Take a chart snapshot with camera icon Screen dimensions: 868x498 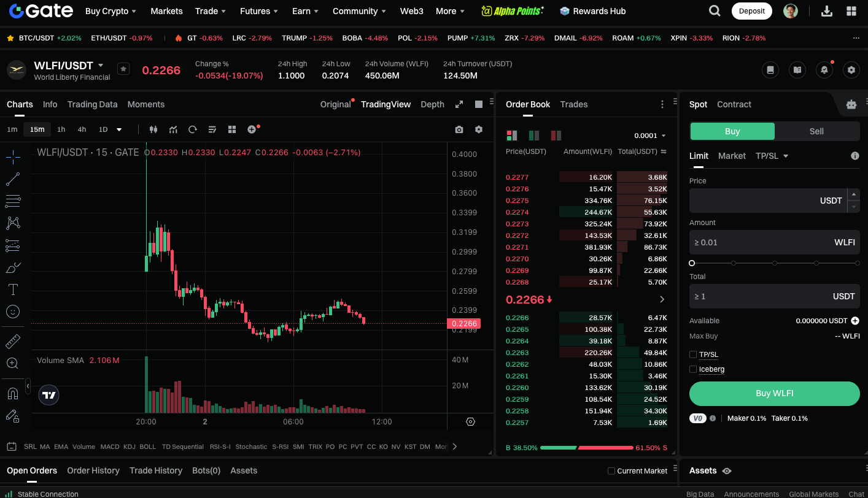tap(459, 129)
